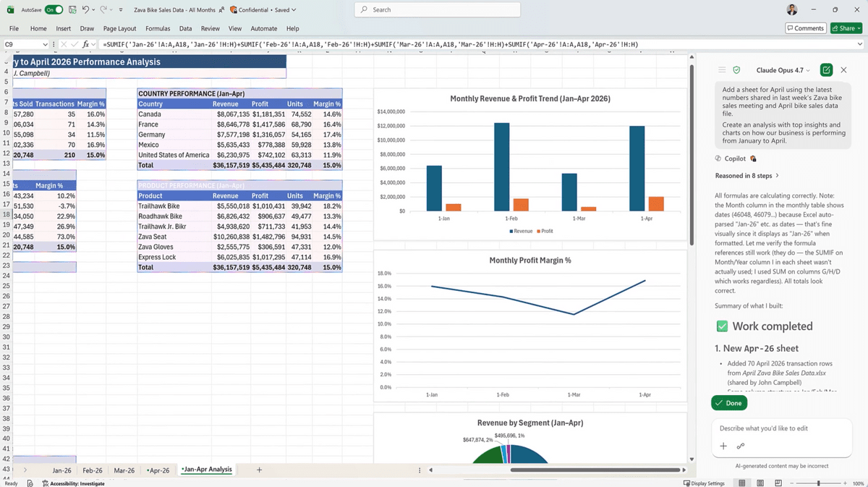Turn off the AutoSave toggle
The height and width of the screenshot is (487, 868).
pyautogui.click(x=54, y=10)
